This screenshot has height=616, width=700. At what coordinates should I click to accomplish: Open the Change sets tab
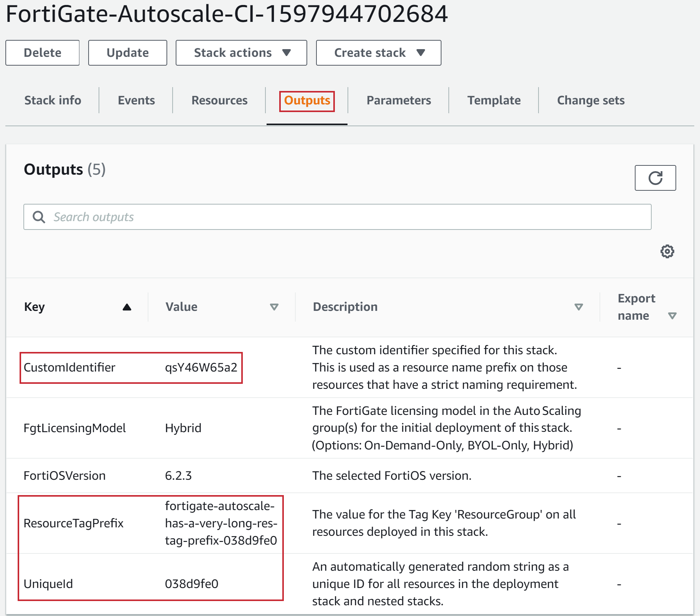point(590,100)
